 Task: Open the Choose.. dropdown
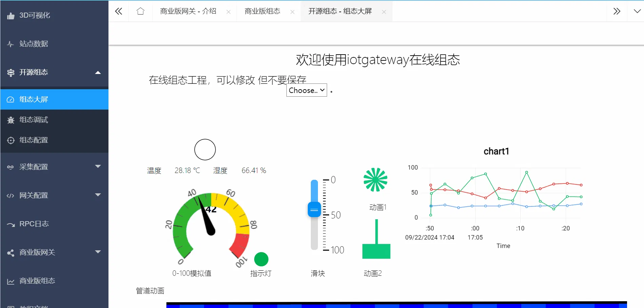click(306, 90)
